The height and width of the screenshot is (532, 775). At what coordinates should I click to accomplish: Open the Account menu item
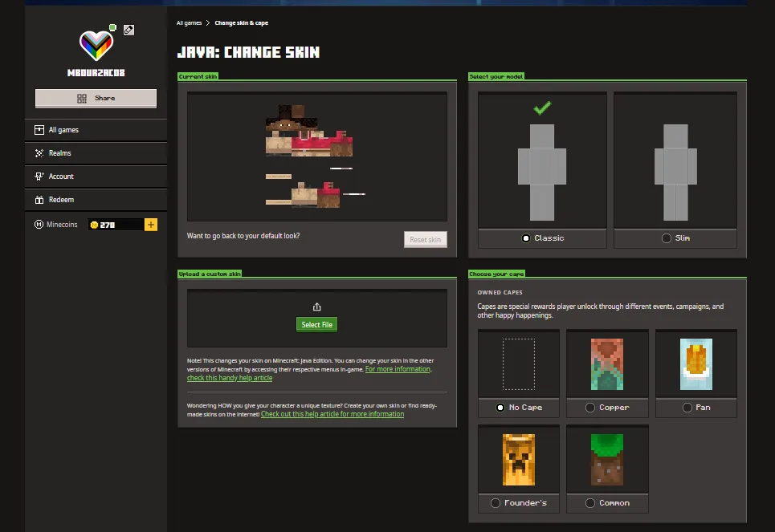[96, 177]
